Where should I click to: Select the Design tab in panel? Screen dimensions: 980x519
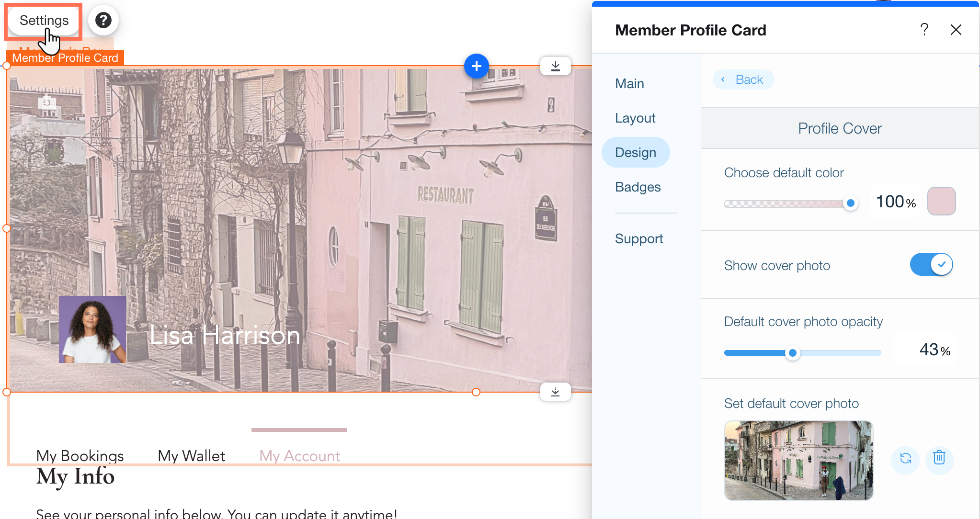tap(636, 152)
